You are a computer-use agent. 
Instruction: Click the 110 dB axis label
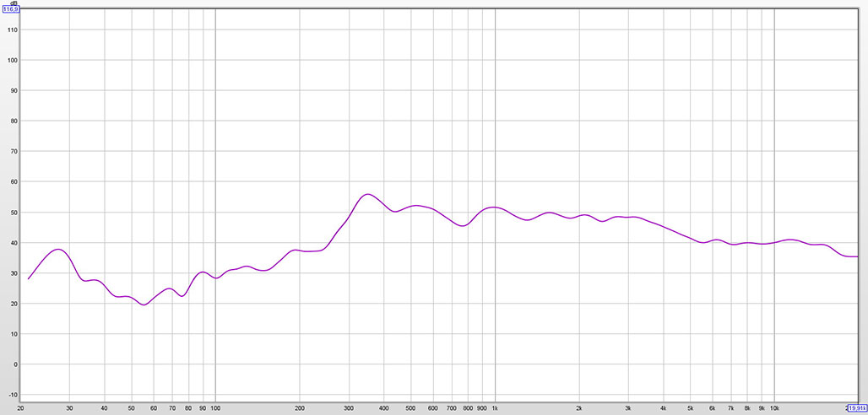[14, 30]
